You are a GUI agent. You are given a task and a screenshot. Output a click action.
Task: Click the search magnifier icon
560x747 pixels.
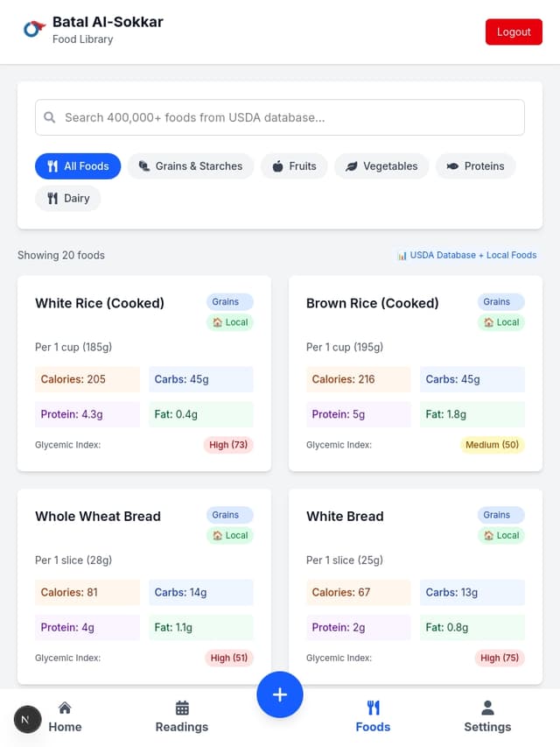point(50,117)
